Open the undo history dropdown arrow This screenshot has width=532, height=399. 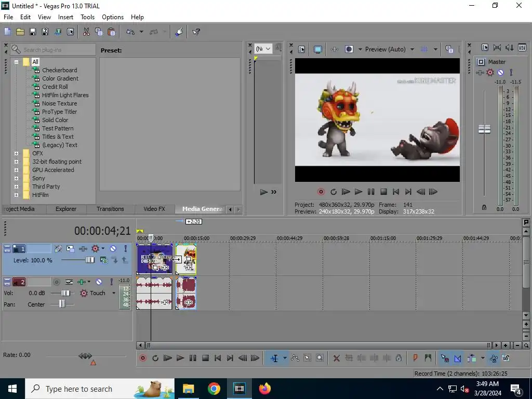click(x=141, y=32)
